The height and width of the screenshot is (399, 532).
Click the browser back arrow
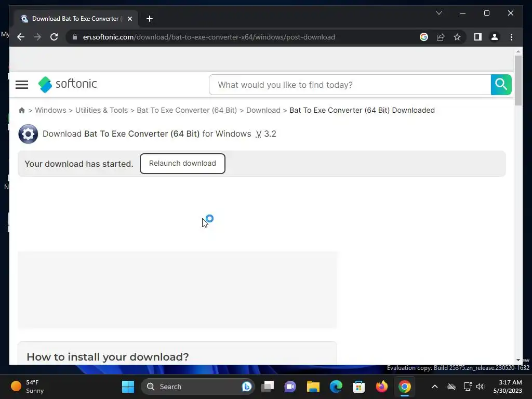pos(21,37)
